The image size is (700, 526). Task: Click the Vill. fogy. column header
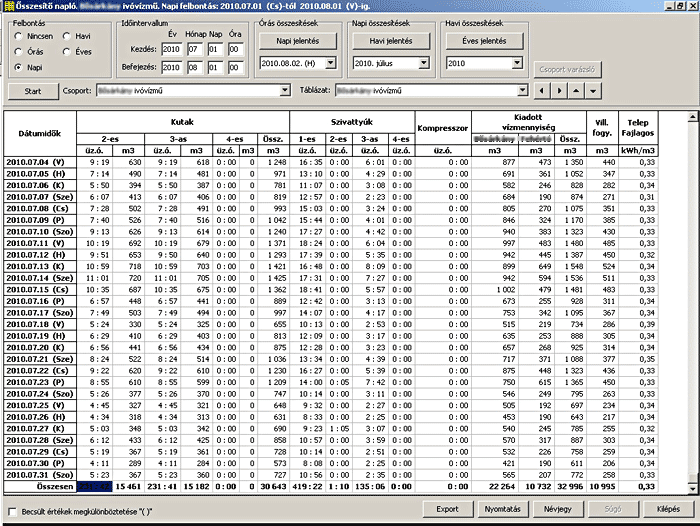pyautogui.click(x=602, y=128)
